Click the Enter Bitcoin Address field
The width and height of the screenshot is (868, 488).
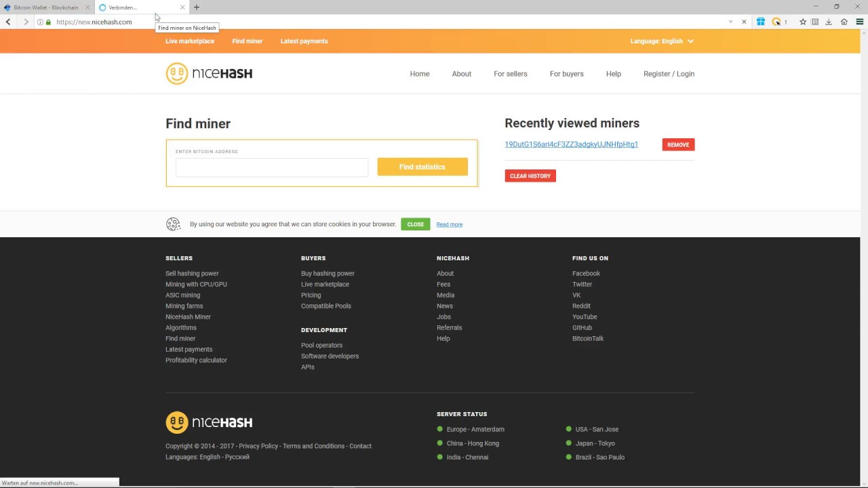272,167
